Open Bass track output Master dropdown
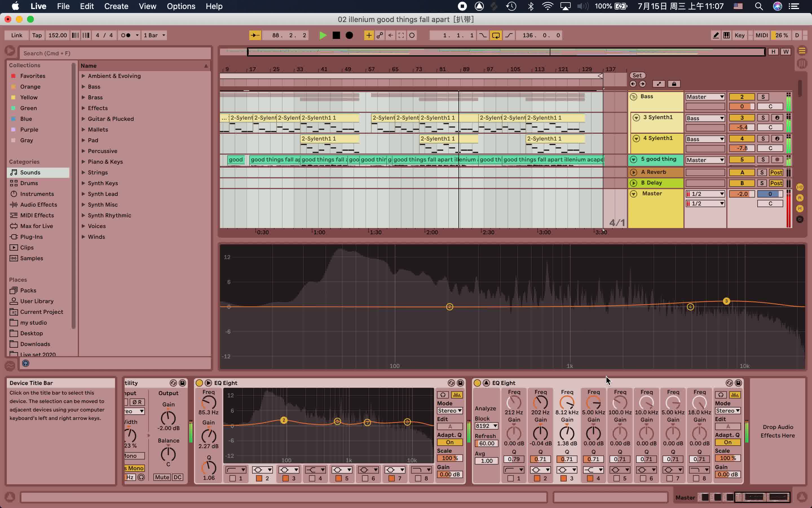812x508 pixels. pyautogui.click(x=705, y=97)
